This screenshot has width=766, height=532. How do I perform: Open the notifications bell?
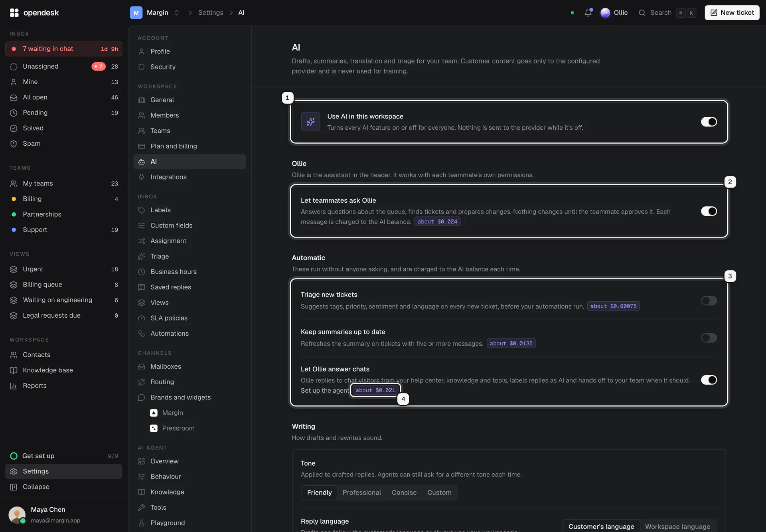click(x=588, y=13)
